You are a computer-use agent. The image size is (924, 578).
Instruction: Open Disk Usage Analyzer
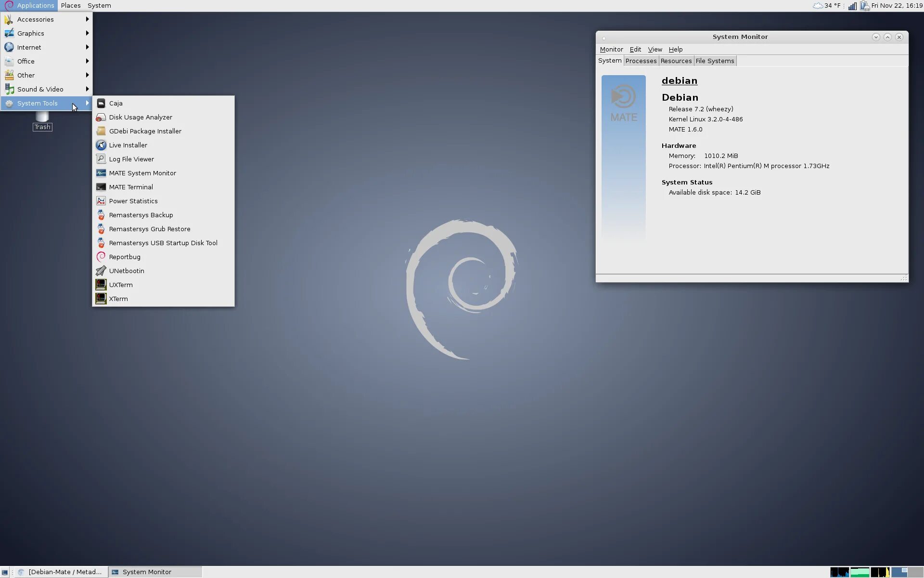[140, 117]
